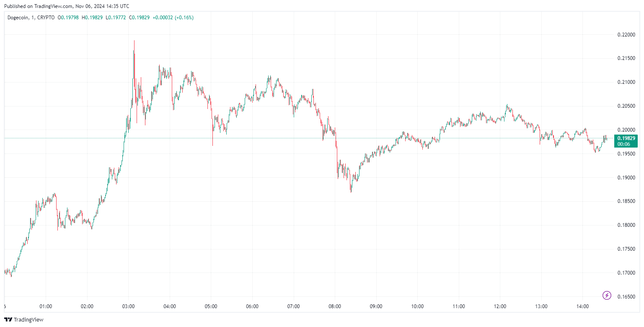Click the TradingView logo at bottom left
This screenshot has height=327, width=644.
[x=24, y=319]
